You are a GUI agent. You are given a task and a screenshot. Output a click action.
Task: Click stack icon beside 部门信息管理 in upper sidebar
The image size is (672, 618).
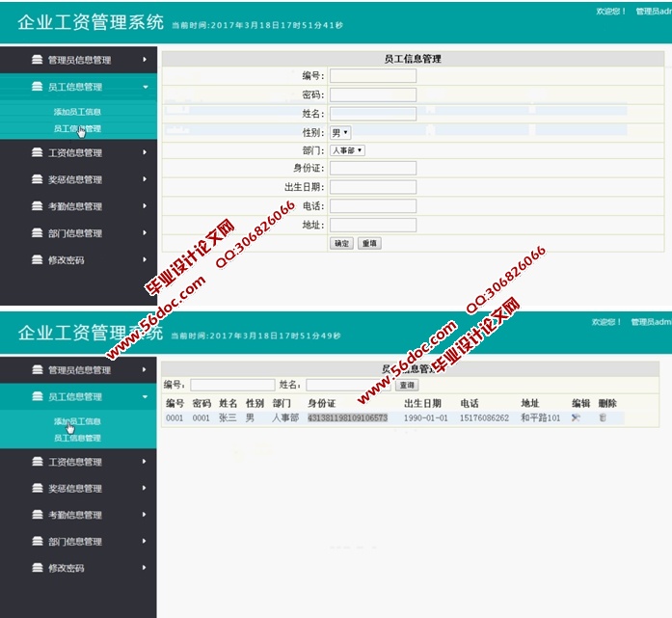[38, 233]
